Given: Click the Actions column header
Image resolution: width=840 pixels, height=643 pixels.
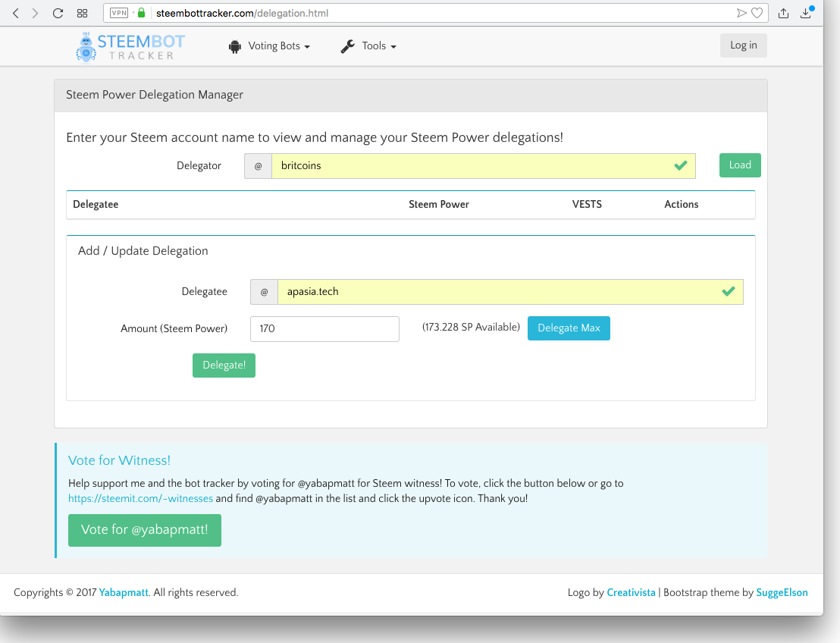Looking at the screenshot, I should tap(682, 204).
